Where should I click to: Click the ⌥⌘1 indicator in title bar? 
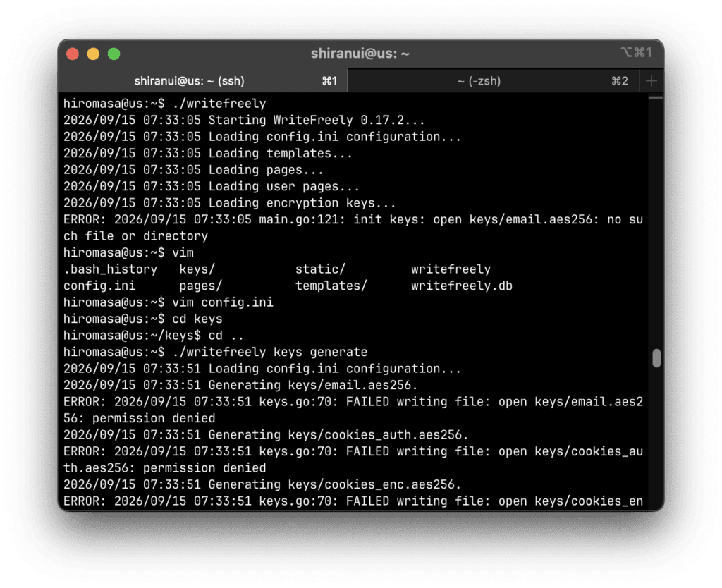coord(637,52)
